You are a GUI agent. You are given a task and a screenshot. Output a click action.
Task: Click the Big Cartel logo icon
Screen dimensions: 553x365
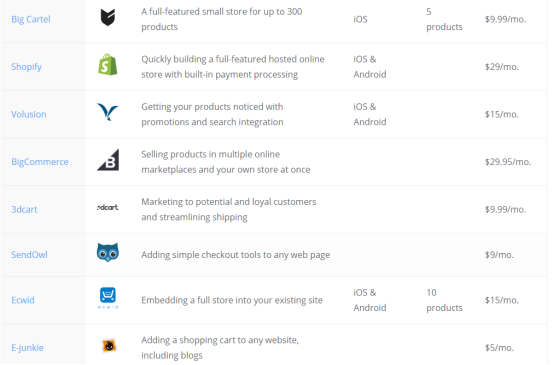click(x=108, y=18)
